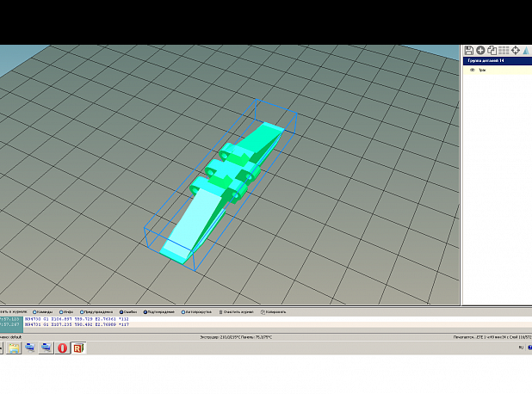This screenshot has height=394, width=532.
Task: Add an object with the plus icon
Action: click(x=480, y=50)
